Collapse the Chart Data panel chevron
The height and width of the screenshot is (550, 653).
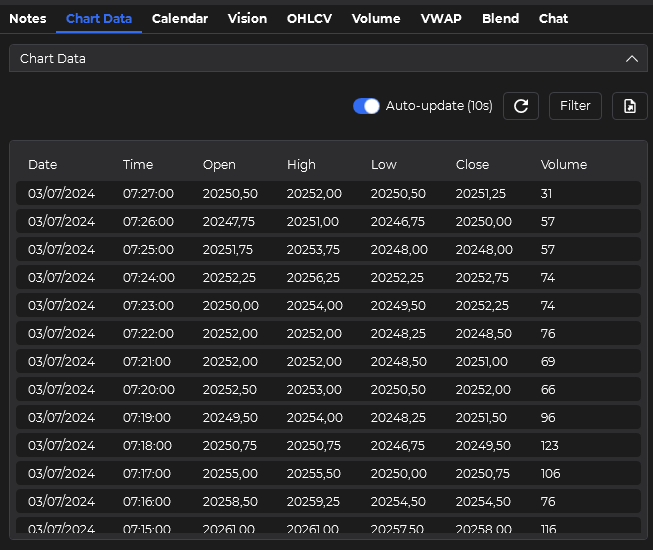coord(631,59)
